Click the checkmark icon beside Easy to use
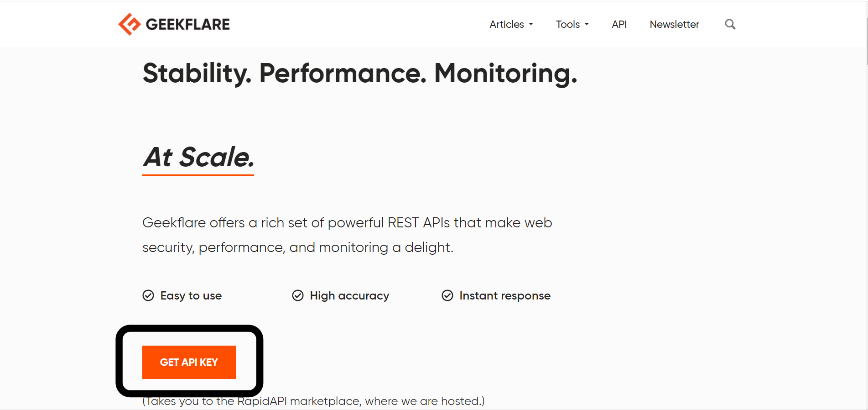Screen dimensions: 868x410 148,296
